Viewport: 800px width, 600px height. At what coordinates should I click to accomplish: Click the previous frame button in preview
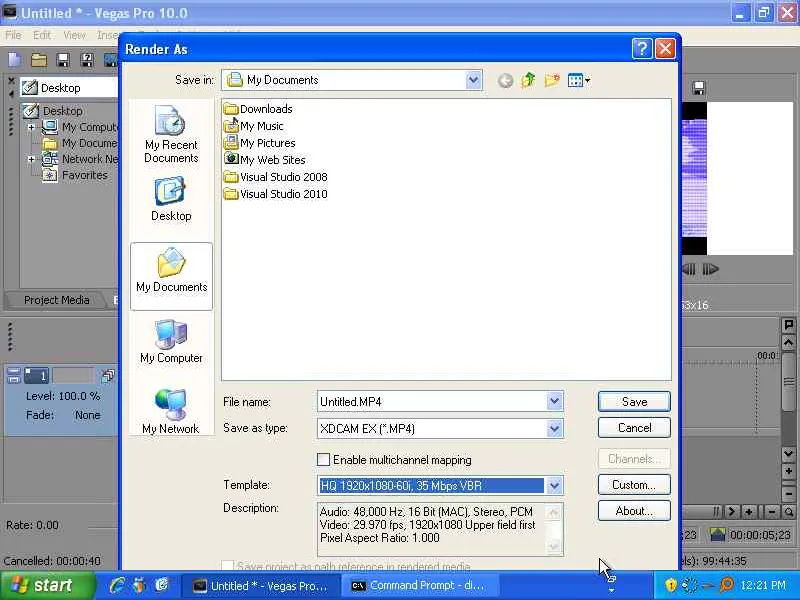coord(689,269)
